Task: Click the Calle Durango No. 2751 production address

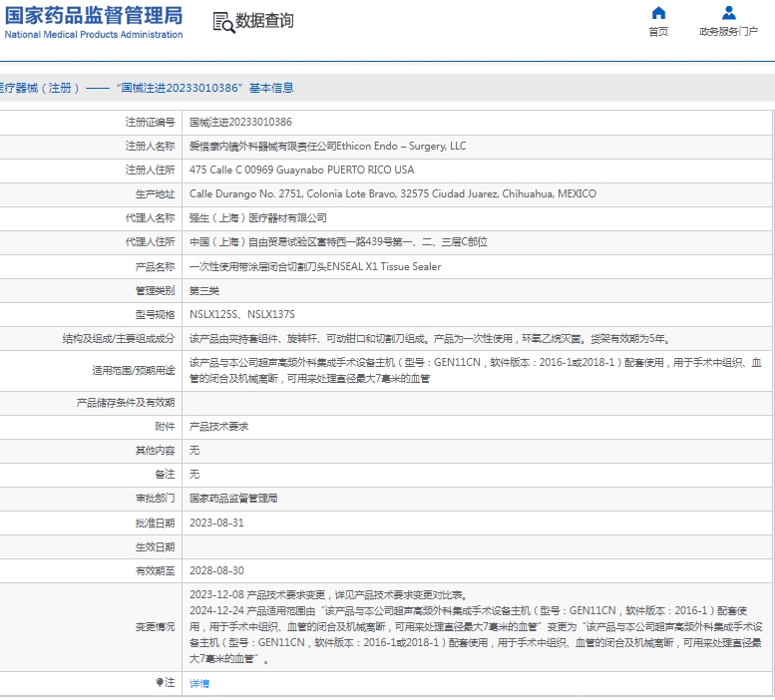Action: tap(393, 193)
